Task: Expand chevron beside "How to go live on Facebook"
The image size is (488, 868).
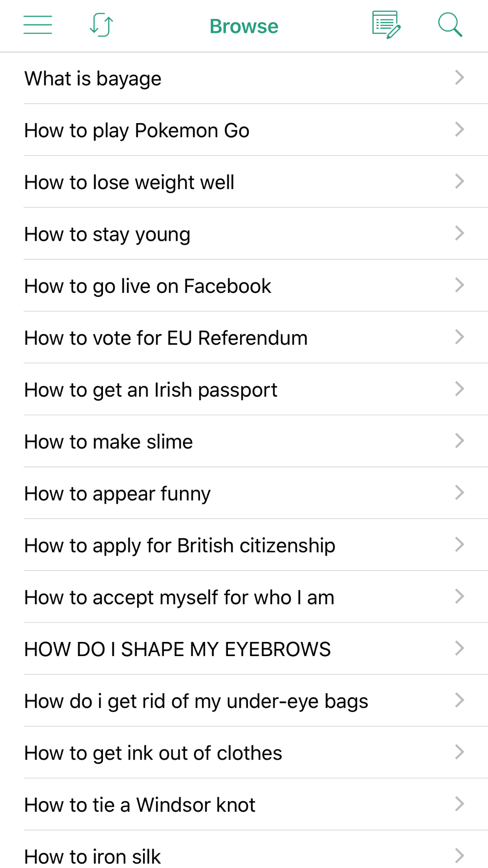Action: [459, 285]
